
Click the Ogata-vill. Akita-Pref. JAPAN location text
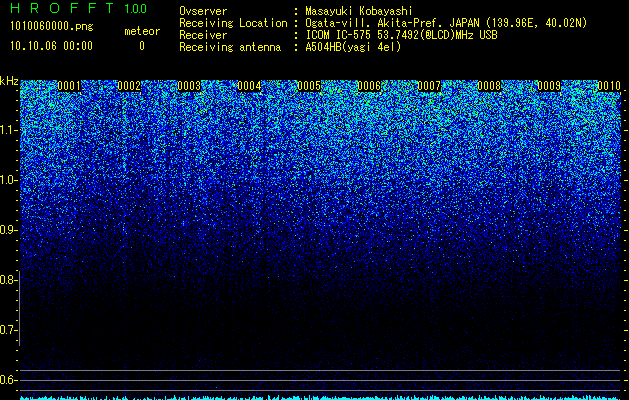pos(446,23)
